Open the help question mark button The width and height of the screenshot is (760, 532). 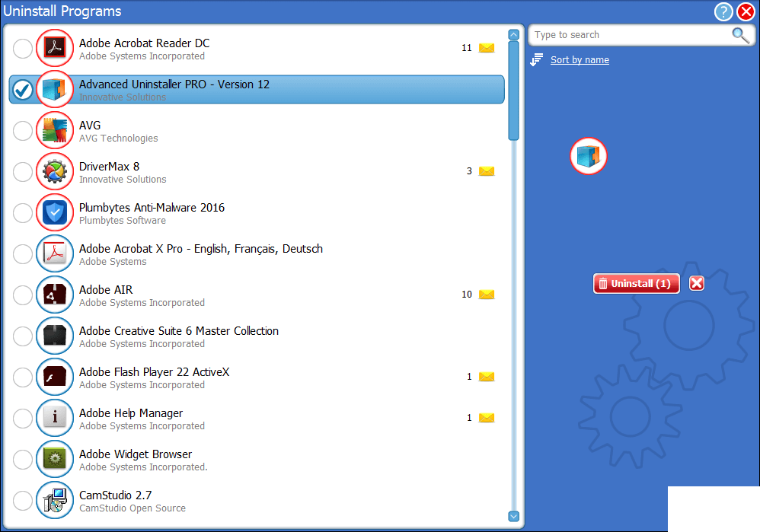pos(723,11)
